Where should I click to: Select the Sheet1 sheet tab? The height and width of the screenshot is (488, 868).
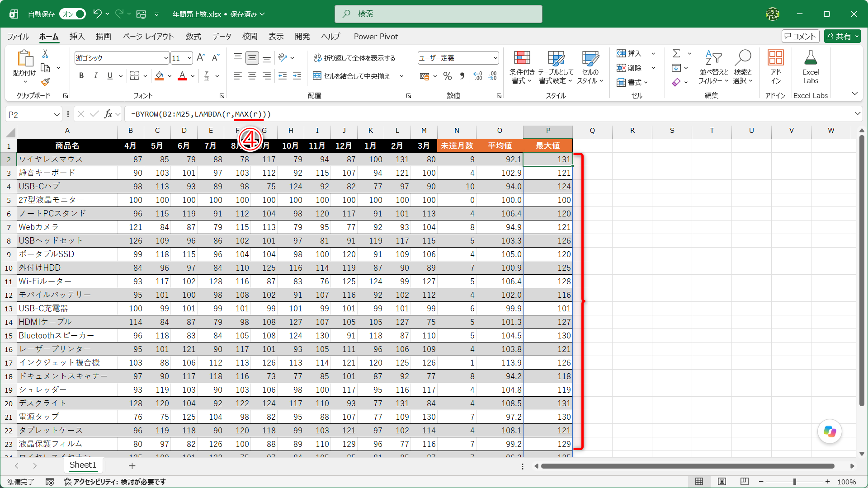click(83, 465)
